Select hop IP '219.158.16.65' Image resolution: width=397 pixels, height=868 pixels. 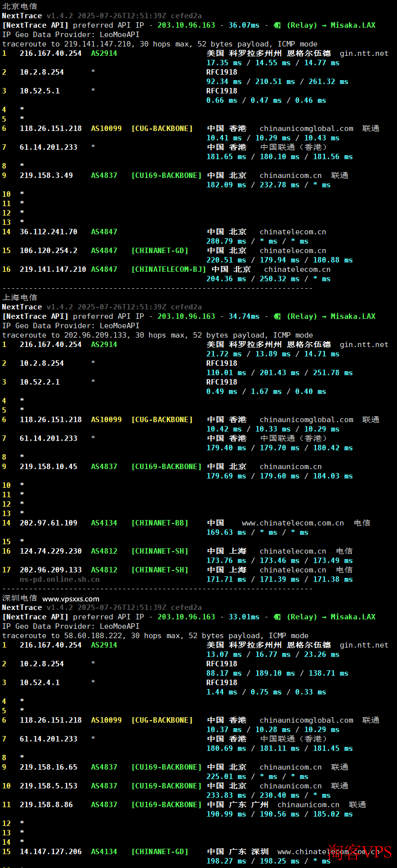pos(48,767)
